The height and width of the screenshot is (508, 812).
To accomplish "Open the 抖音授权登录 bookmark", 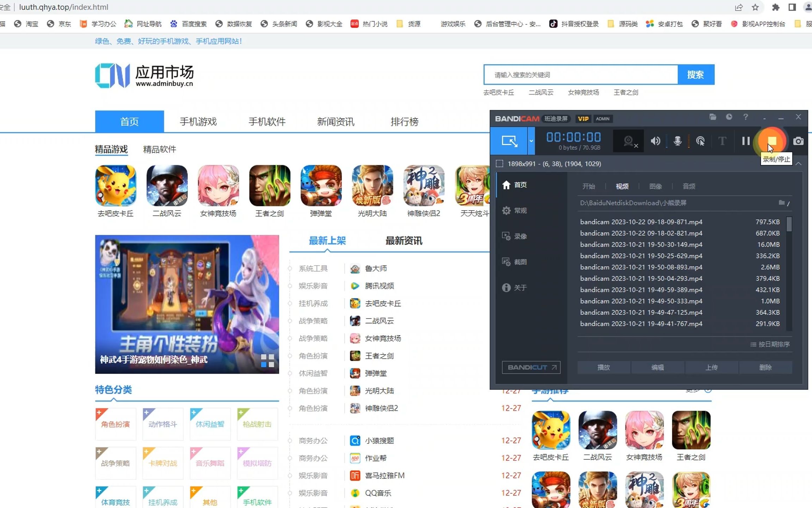I will click(574, 24).
